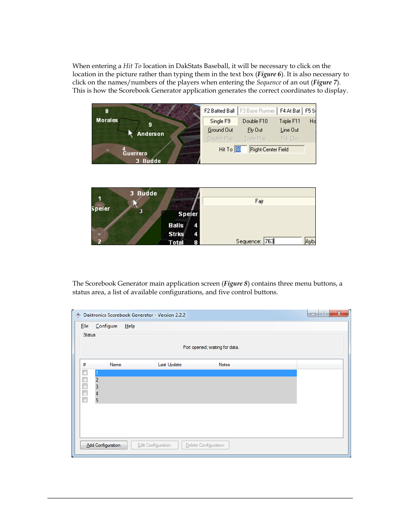Screen dimensions: 411x532
Task: Click the Triple Play button
Action: [255, 139]
